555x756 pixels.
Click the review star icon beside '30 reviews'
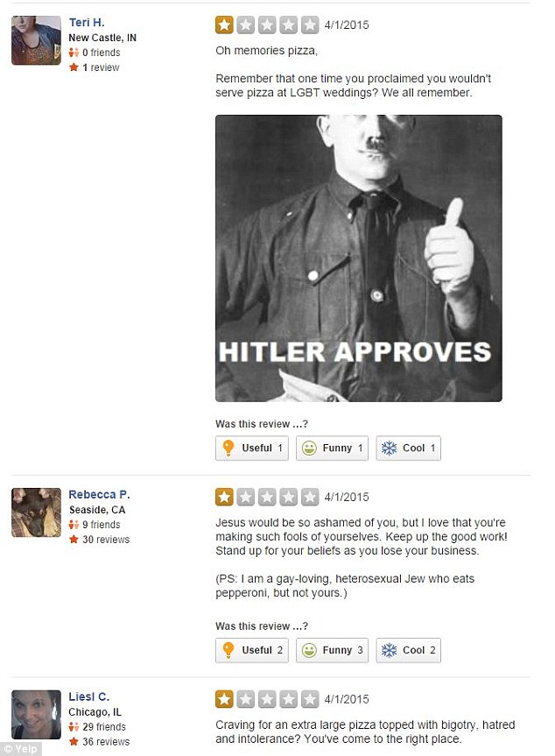click(x=74, y=539)
